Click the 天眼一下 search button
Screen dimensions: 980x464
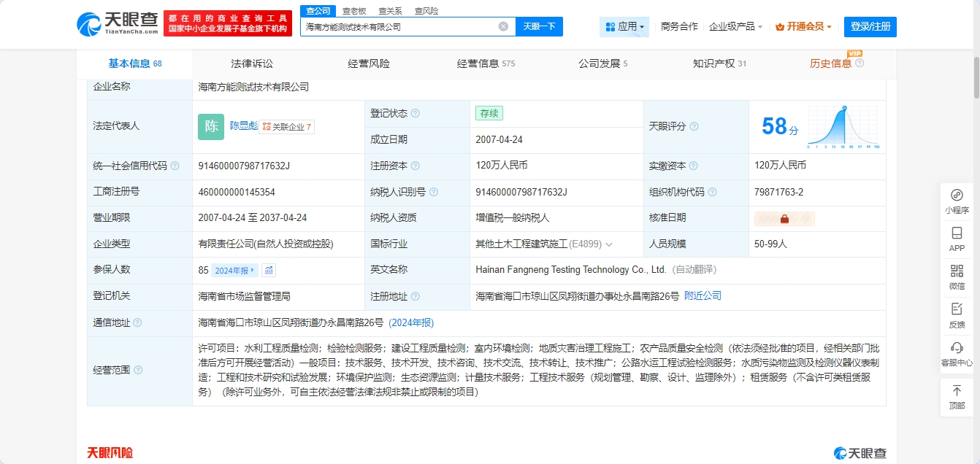539,27
